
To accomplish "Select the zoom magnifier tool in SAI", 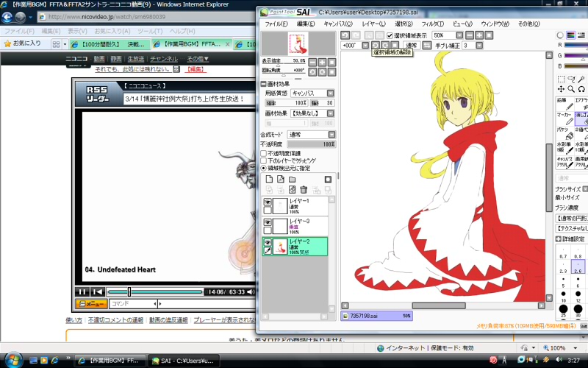I will click(571, 89).
